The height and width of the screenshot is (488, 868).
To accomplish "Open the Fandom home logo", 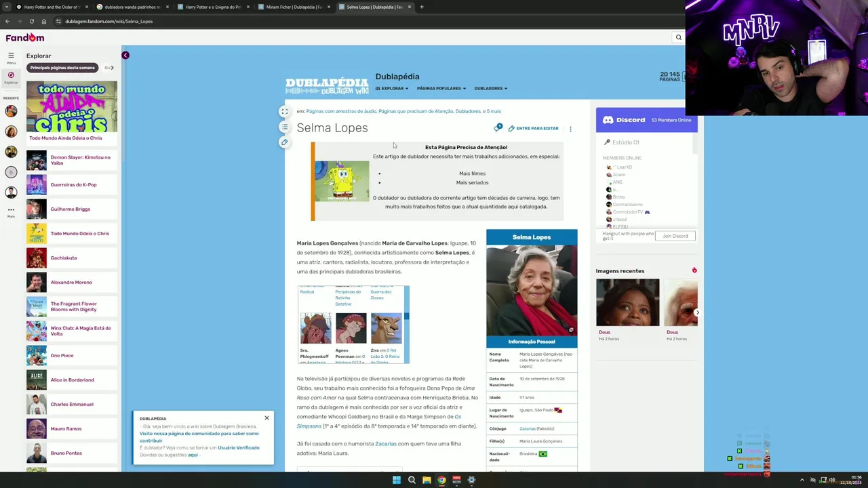I will tap(25, 37).
